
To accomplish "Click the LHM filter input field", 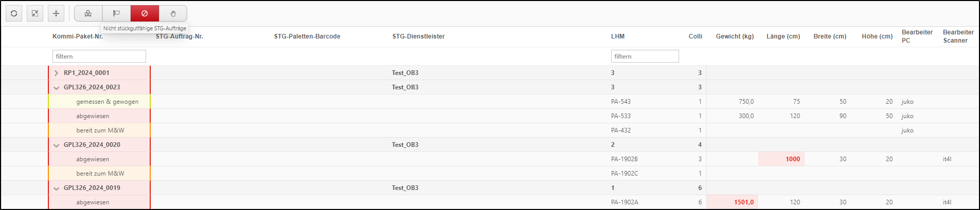I will click(645, 56).
